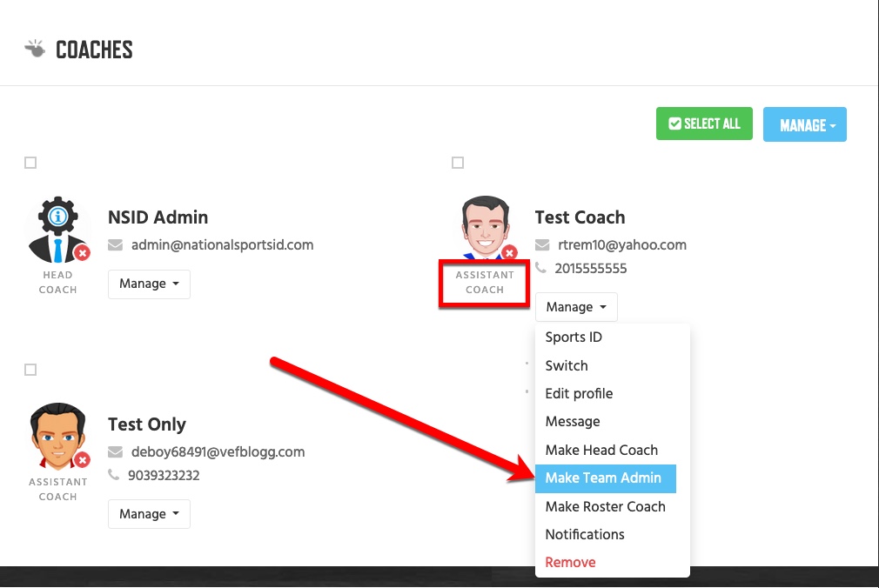Click red X badge on Test Coach avatar
879x588 pixels.
tap(510, 253)
